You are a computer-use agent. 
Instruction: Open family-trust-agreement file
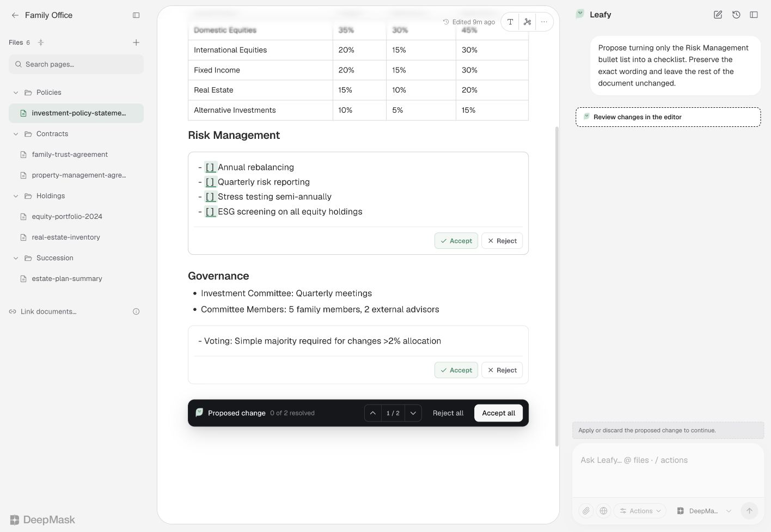[x=76, y=155]
